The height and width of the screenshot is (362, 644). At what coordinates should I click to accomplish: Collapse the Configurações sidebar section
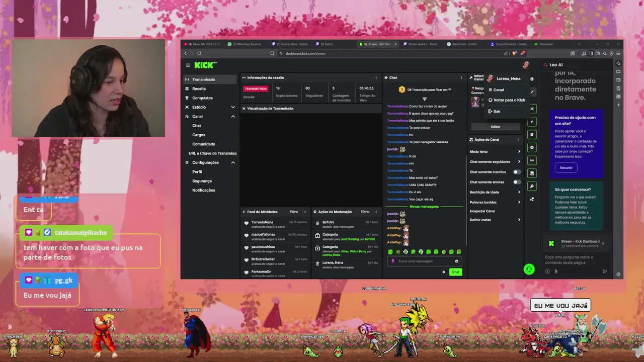(233, 162)
